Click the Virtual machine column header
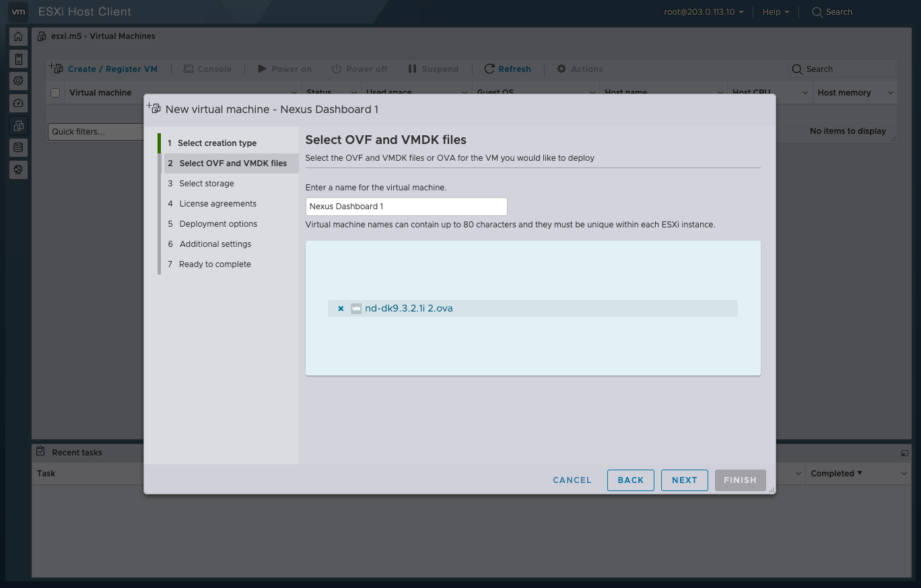 100,93
